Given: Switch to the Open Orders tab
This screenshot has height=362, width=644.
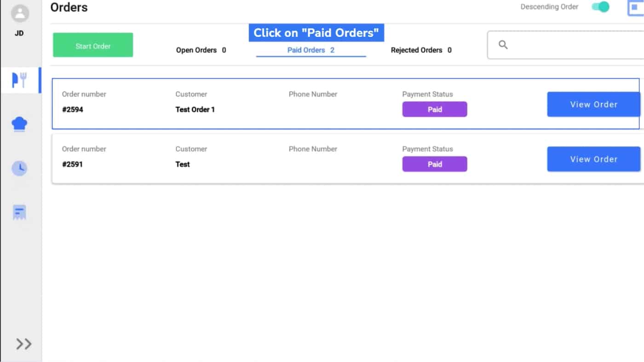Looking at the screenshot, I should tap(201, 50).
